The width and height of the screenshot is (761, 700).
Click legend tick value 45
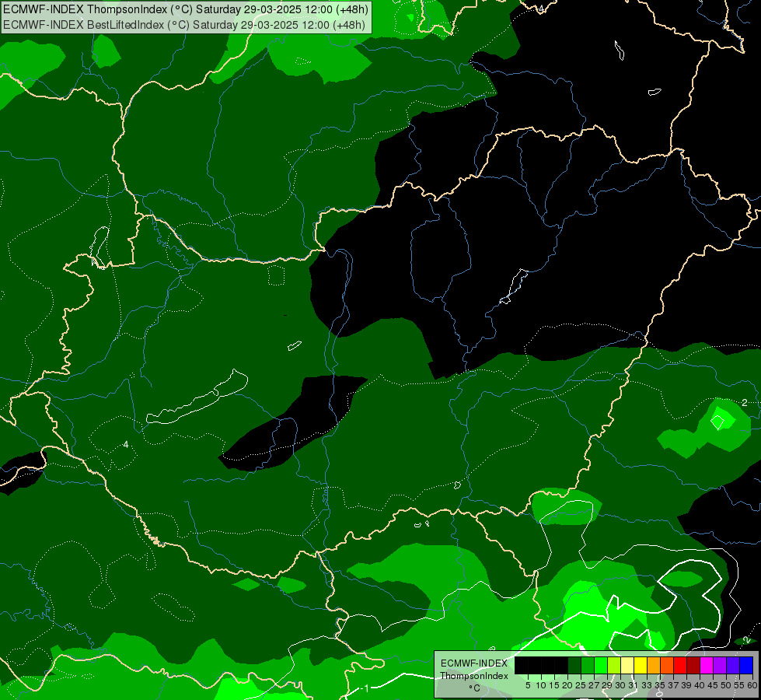coord(714,685)
